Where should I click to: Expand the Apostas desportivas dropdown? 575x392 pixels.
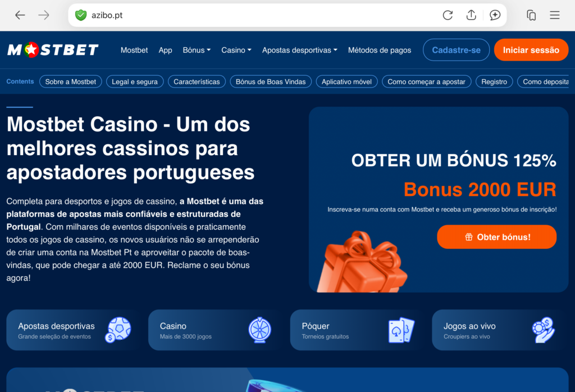(x=300, y=50)
